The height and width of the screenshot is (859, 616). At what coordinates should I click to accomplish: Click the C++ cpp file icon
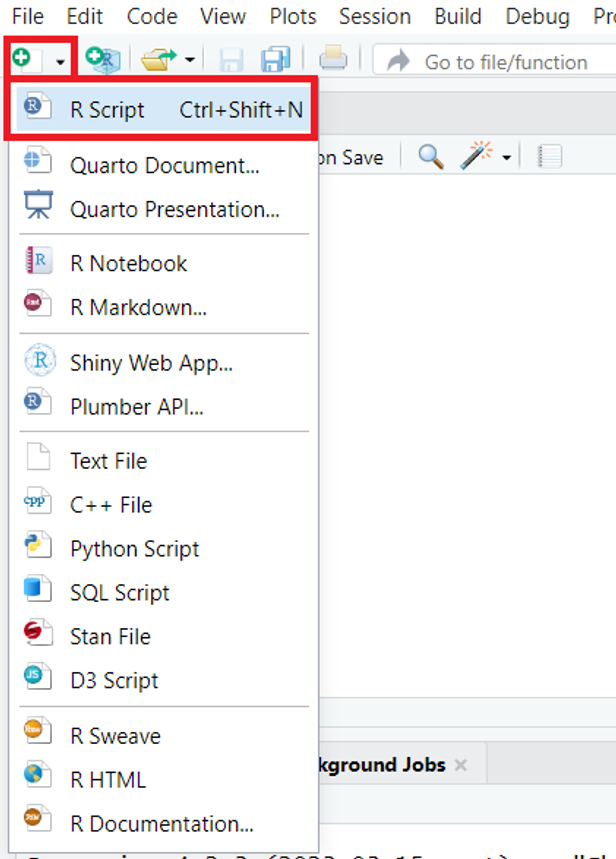coord(38,500)
